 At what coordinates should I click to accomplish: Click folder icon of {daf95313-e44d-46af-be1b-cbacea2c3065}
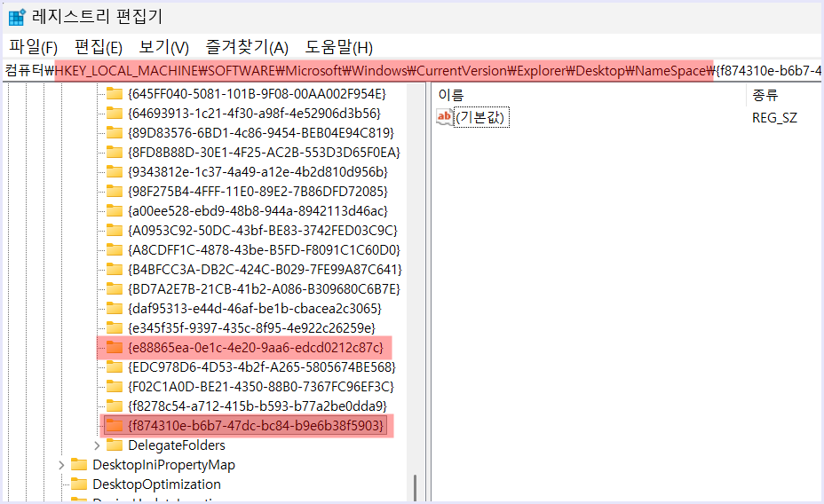pyautogui.click(x=114, y=308)
